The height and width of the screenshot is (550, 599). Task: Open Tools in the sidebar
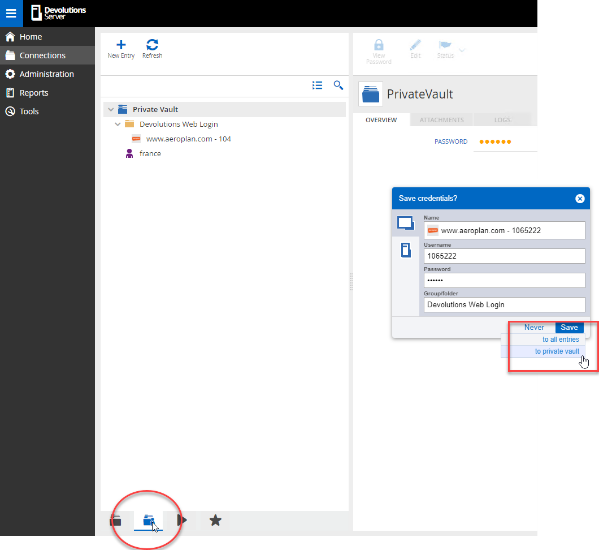[47, 112]
